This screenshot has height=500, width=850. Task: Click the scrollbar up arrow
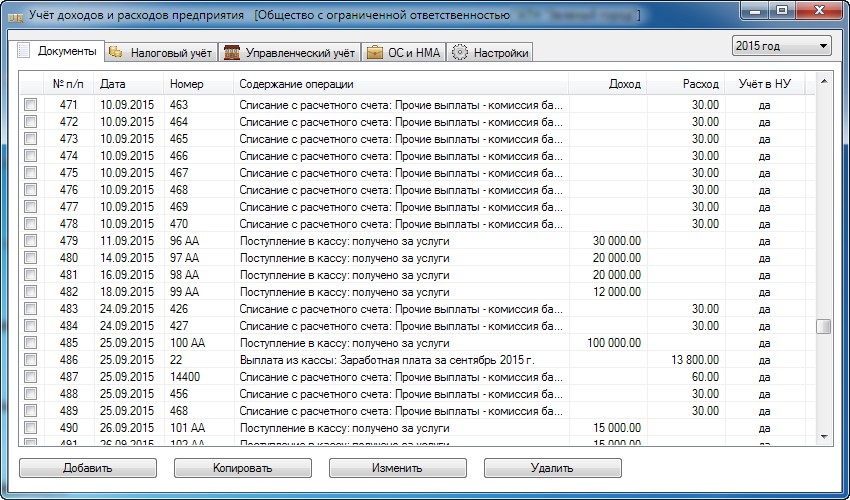pyautogui.click(x=824, y=81)
